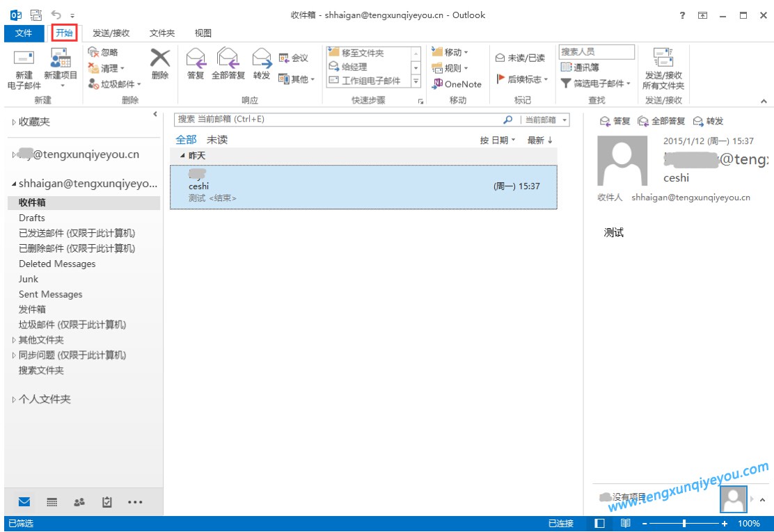774x532 pixels.
Task: Open the Sent Messages folder
Action: pos(50,294)
